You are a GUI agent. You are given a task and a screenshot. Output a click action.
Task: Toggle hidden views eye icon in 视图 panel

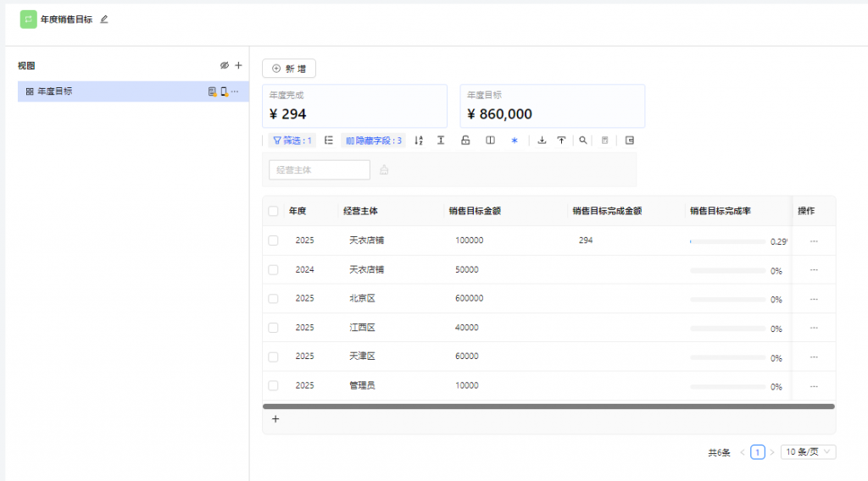coord(224,65)
